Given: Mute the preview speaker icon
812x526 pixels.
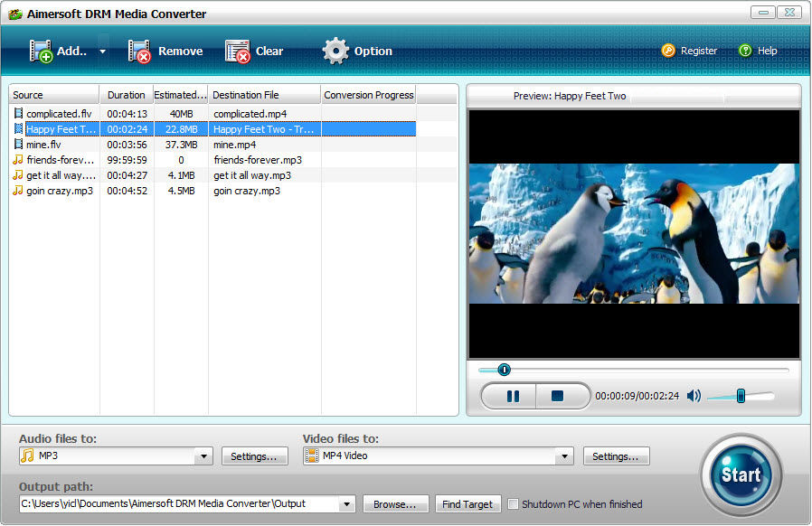Looking at the screenshot, I should (694, 396).
